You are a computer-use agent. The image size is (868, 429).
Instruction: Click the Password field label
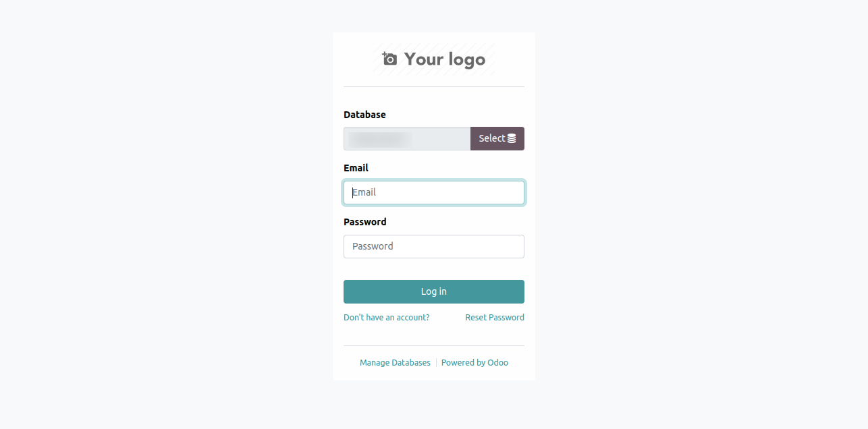click(x=365, y=222)
